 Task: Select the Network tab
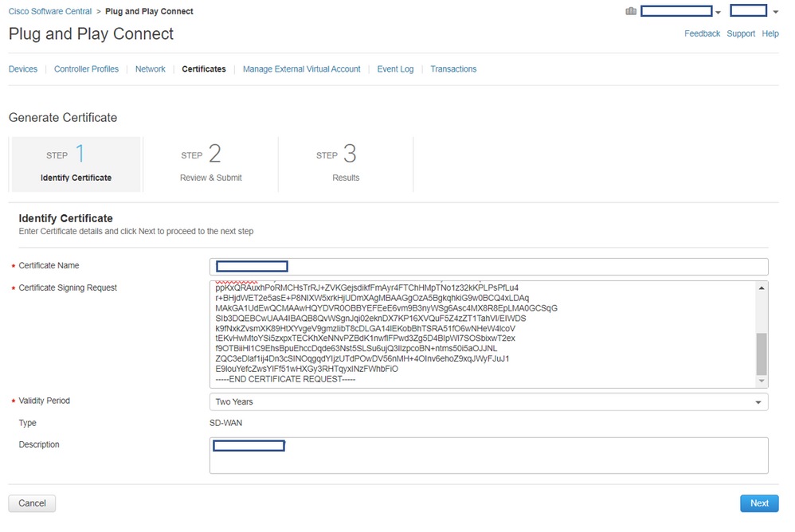151,69
